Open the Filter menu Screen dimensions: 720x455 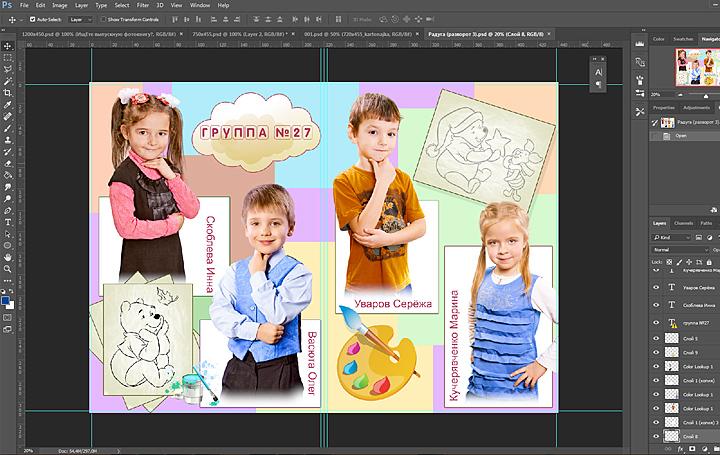point(143,6)
